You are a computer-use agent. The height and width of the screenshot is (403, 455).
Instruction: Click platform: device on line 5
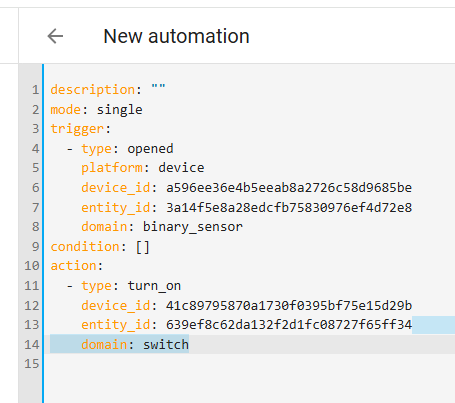coord(143,168)
